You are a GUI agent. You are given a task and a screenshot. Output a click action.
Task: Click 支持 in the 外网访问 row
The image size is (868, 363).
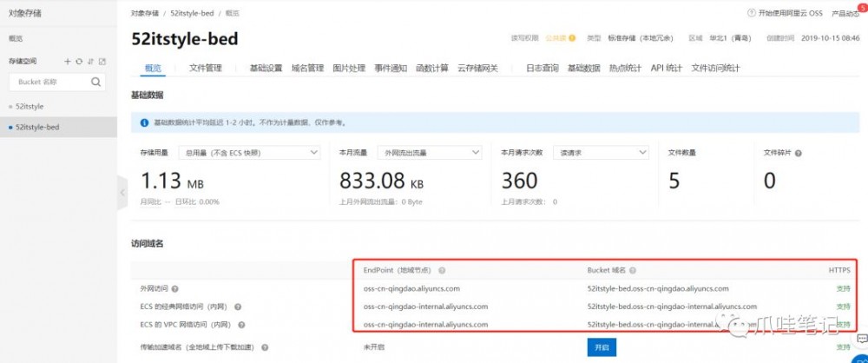point(843,288)
